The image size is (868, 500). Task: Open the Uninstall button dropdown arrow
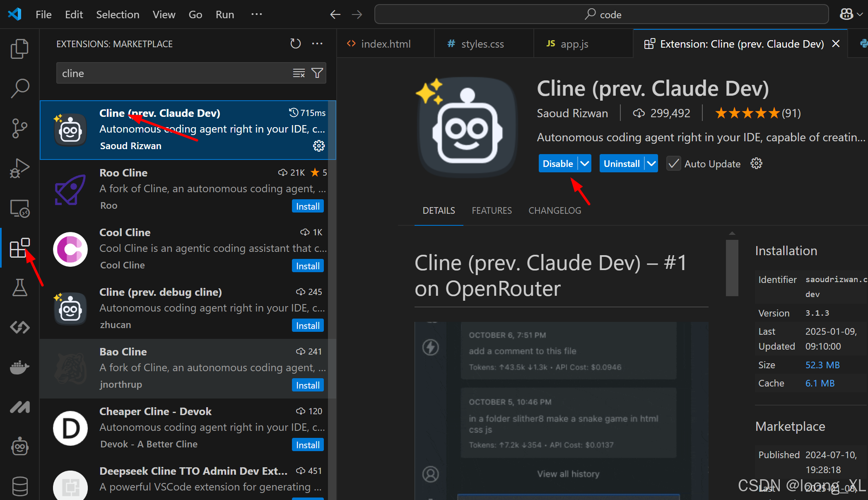point(651,163)
